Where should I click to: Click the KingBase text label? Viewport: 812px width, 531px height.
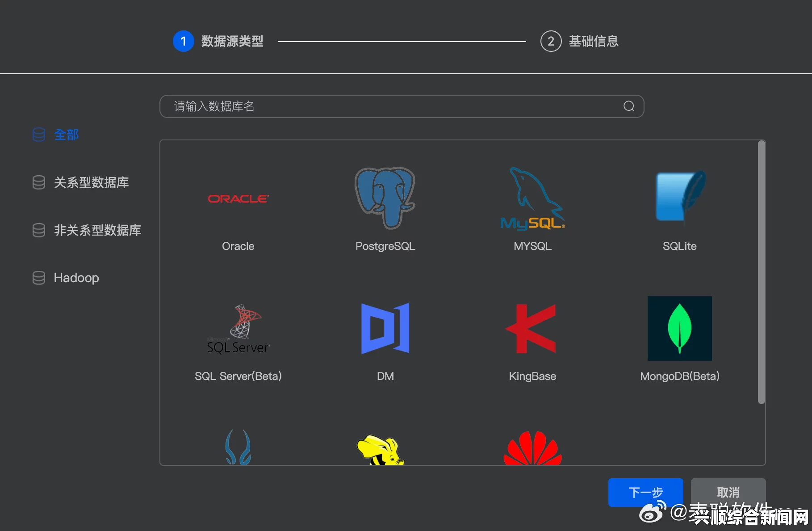532,376
